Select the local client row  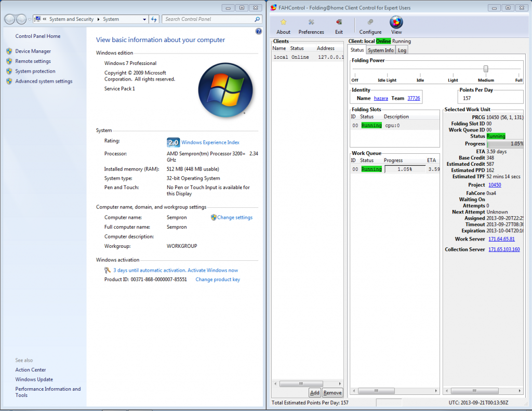click(308, 57)
